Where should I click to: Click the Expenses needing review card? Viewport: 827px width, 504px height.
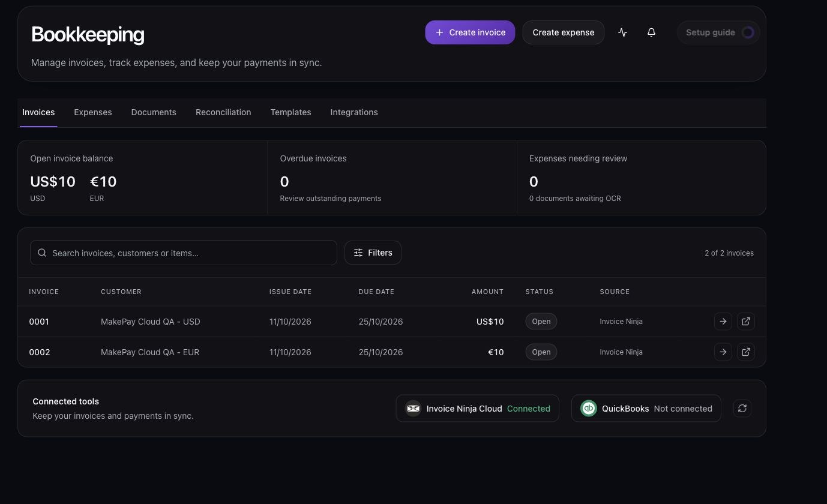641,178
